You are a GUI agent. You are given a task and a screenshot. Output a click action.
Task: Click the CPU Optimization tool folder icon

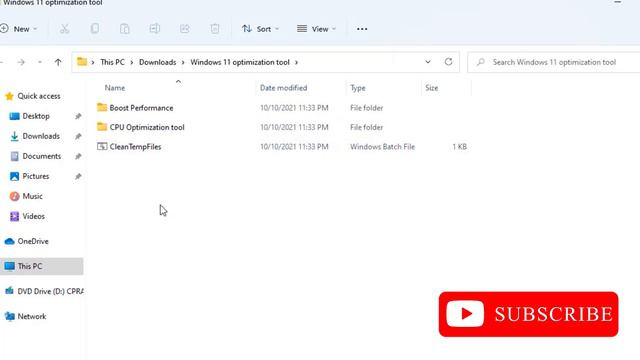tap(102, 127)
